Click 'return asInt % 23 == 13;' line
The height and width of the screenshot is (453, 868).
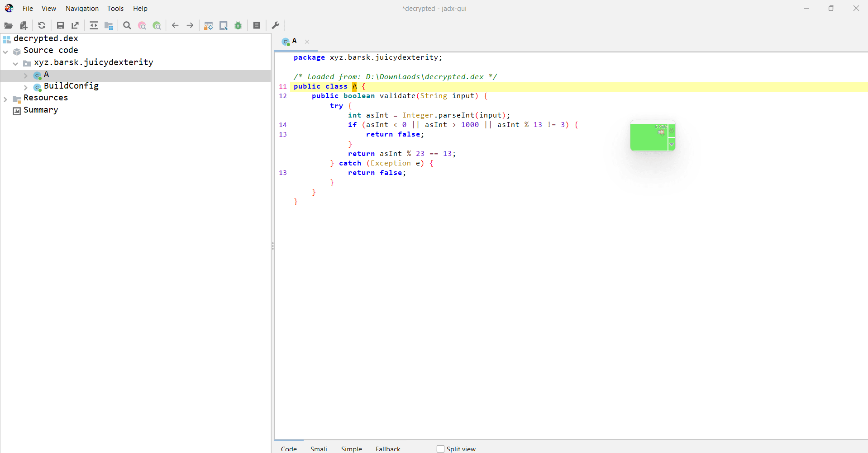402,154
